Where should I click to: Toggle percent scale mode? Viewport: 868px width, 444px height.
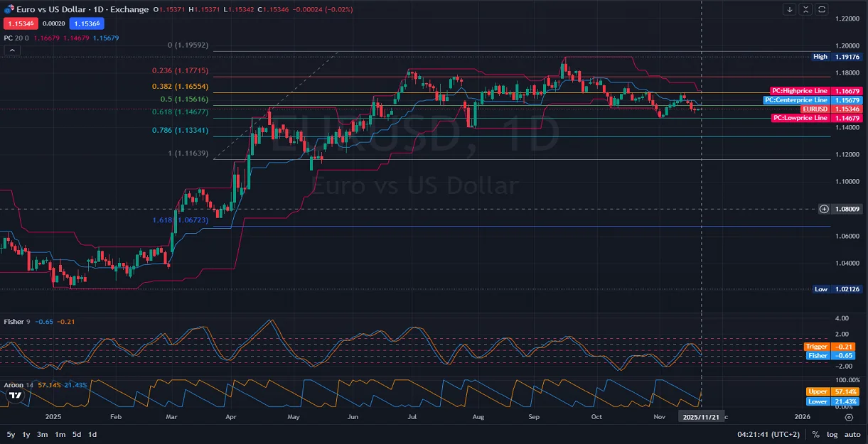tap(815, 434)
